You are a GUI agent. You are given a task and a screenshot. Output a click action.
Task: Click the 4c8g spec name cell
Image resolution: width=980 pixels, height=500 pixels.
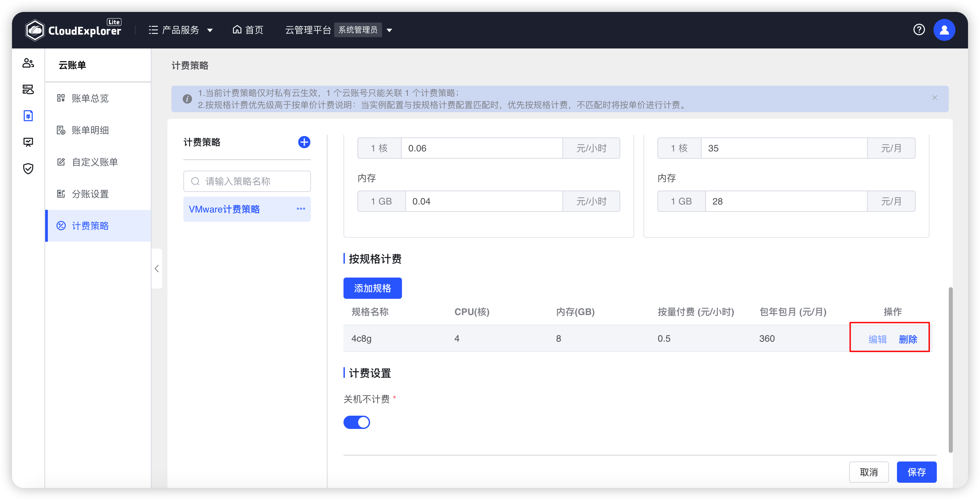click(x=361, y=339)
